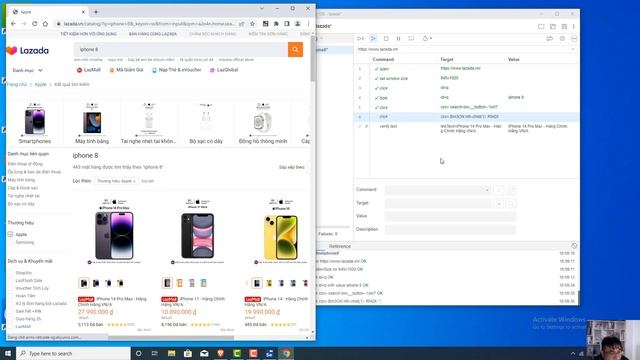This screenshot has width=640, height=360.
Task: Click the Lazada search input field
Action: click(x=180, y=50)
